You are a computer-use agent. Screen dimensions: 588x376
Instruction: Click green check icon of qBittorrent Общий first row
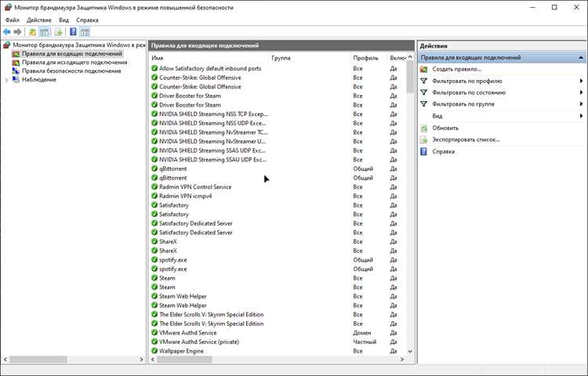[x=154, y=168]
